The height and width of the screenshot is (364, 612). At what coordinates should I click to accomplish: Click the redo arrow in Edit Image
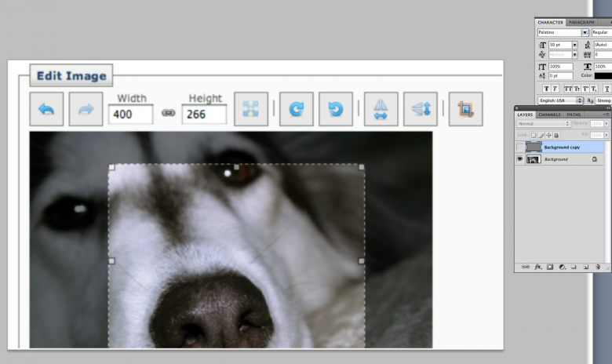(x=86, y=109)
